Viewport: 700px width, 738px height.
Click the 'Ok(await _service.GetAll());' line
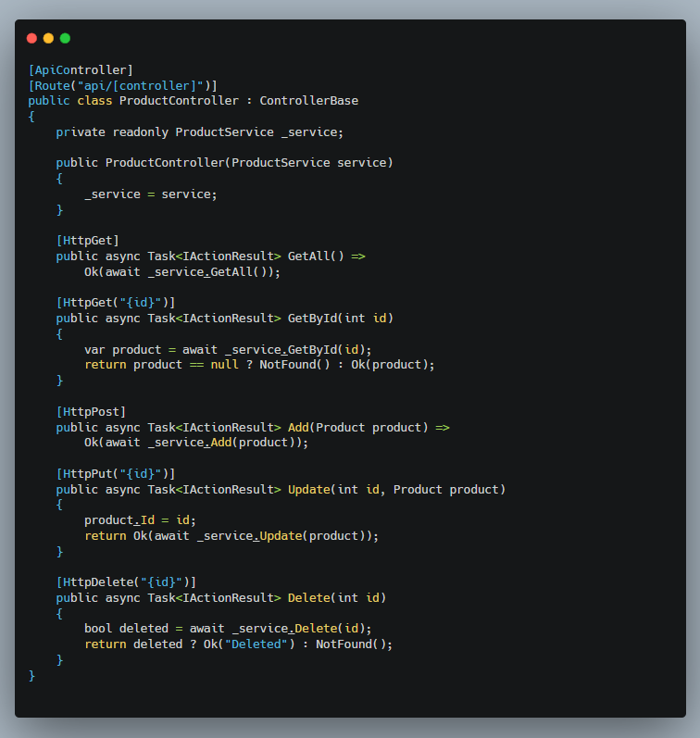click(x=182, y=272)
